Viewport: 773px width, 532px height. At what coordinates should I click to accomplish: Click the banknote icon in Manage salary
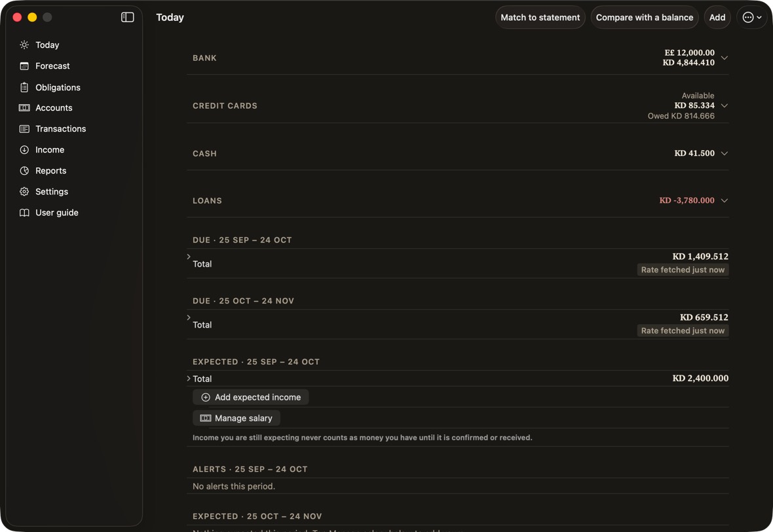(206, 418)
